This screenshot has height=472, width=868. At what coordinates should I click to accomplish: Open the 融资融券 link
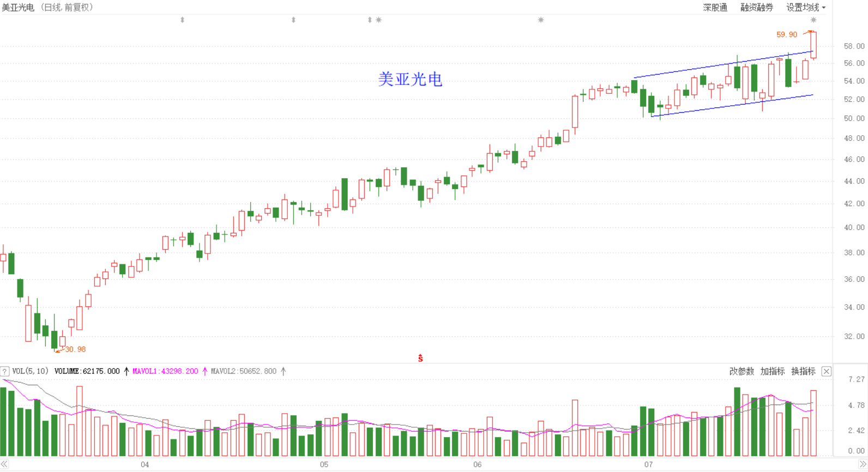[x=757, y=7]
